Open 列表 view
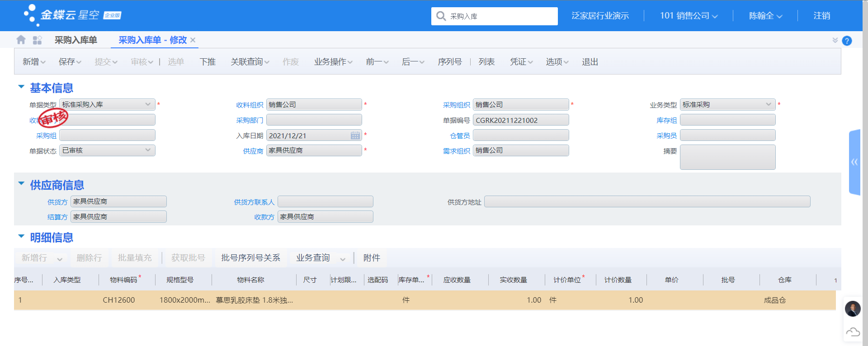Viewport: 868px width, 346px height. [x=486, y=62]
